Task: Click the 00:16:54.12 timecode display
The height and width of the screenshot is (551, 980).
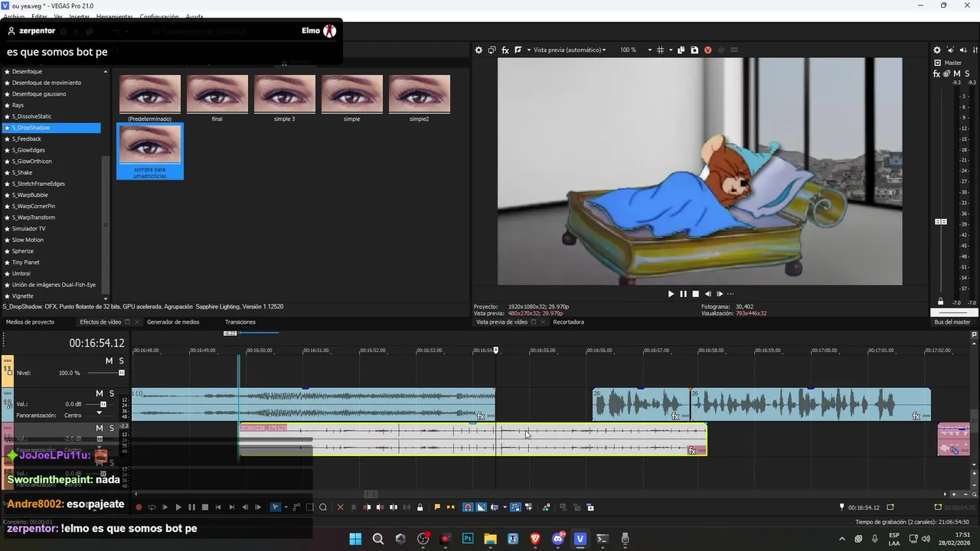Action: coord(96,343)
